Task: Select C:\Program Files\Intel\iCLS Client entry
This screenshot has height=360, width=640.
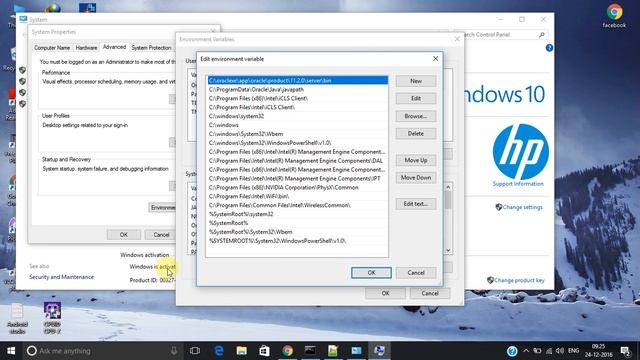Action: (x=298, y=107)
